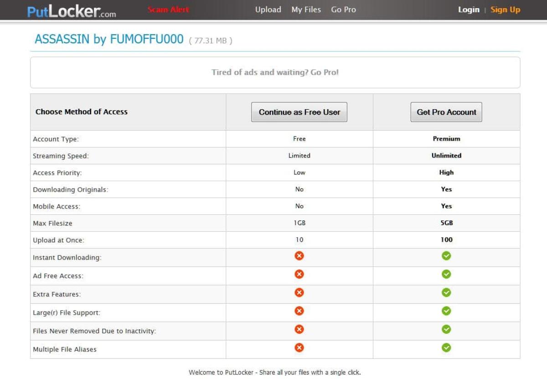This screenshot has height=392, width=547.
Task: Click the red X for Files Never Removed
Action: 299,329
